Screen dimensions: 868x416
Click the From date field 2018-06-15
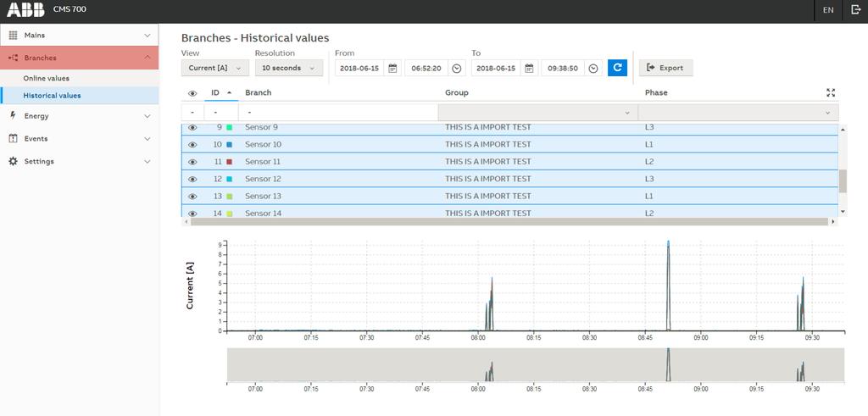tap(359, 68)
